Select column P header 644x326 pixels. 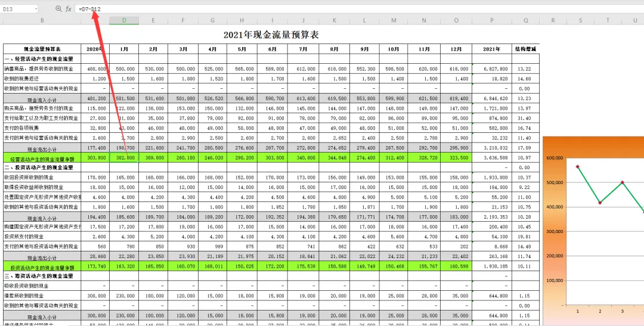pyautogui.click(x=491, y=20)
